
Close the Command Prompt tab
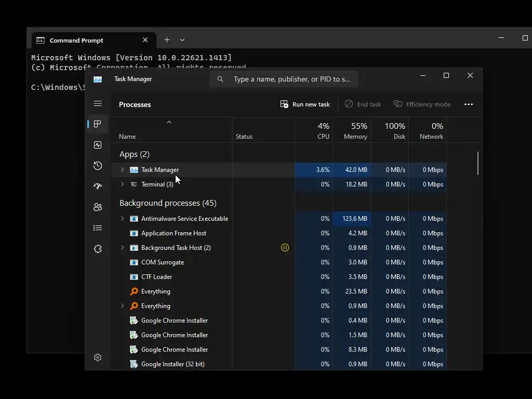coord(145,40)
